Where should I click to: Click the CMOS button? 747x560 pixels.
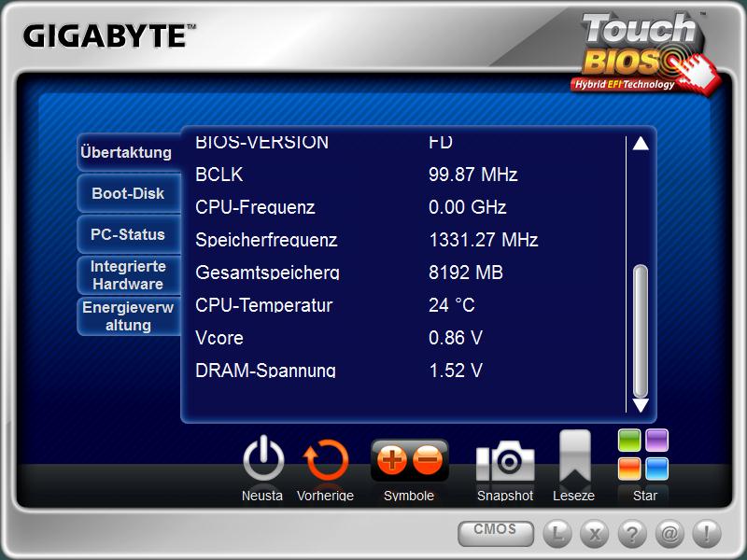496,533
